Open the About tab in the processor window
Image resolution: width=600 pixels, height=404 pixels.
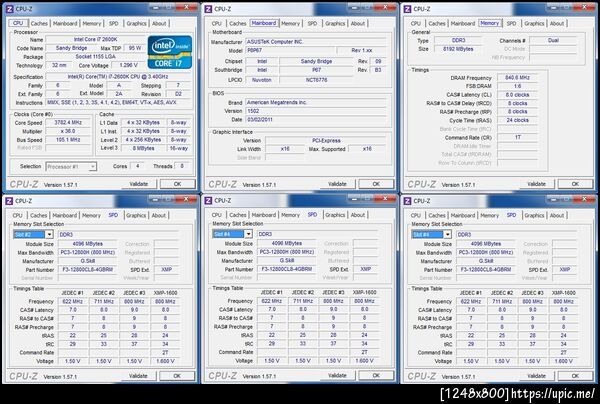[159, 23]
